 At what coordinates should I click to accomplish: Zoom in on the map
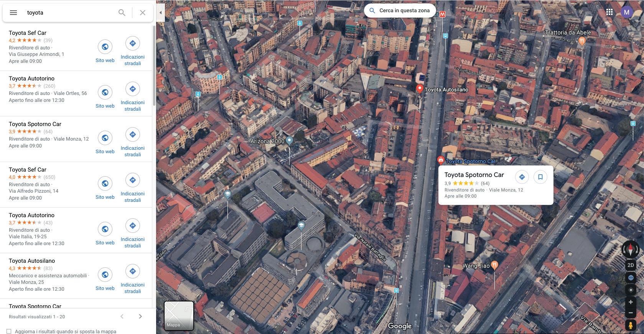point(631,302)
